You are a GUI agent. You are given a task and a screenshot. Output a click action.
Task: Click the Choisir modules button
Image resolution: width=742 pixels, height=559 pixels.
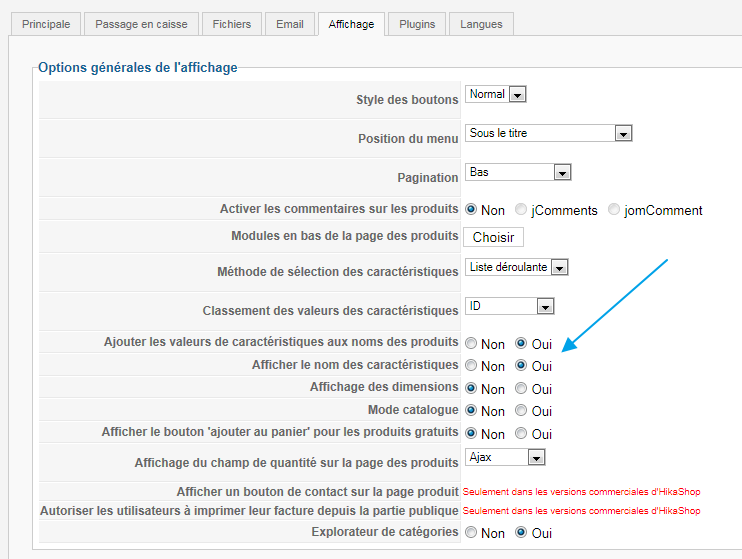click(493, 237)
